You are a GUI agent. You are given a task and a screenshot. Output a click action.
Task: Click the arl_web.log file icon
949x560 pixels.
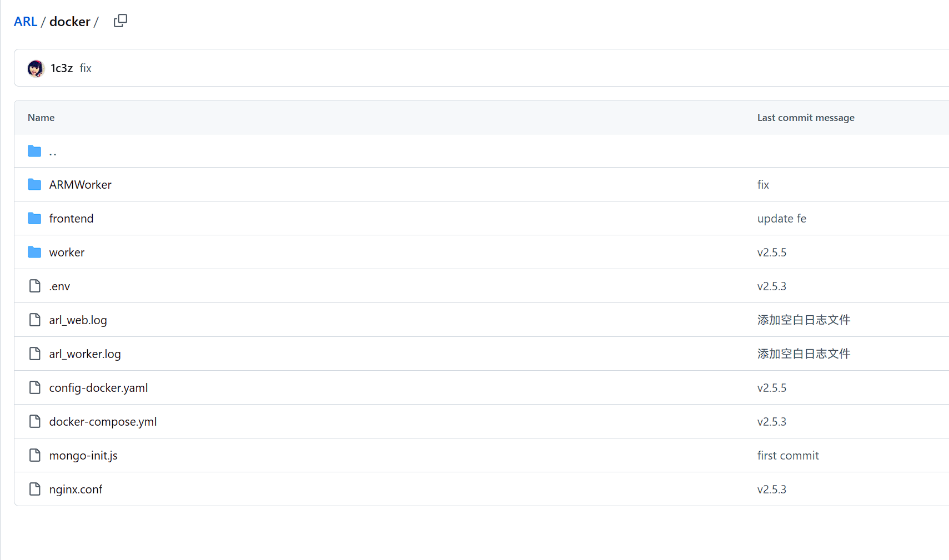point(34,320)
